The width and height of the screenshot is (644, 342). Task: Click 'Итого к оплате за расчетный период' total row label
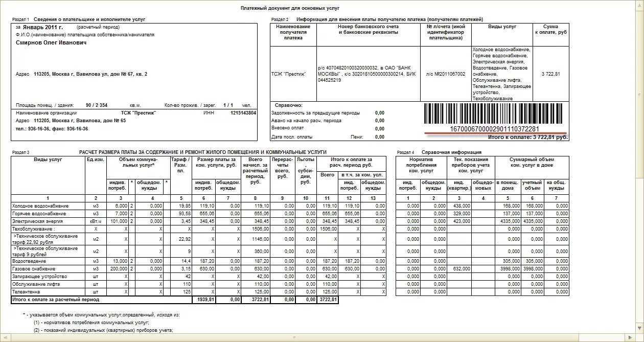tap(56, 300)
